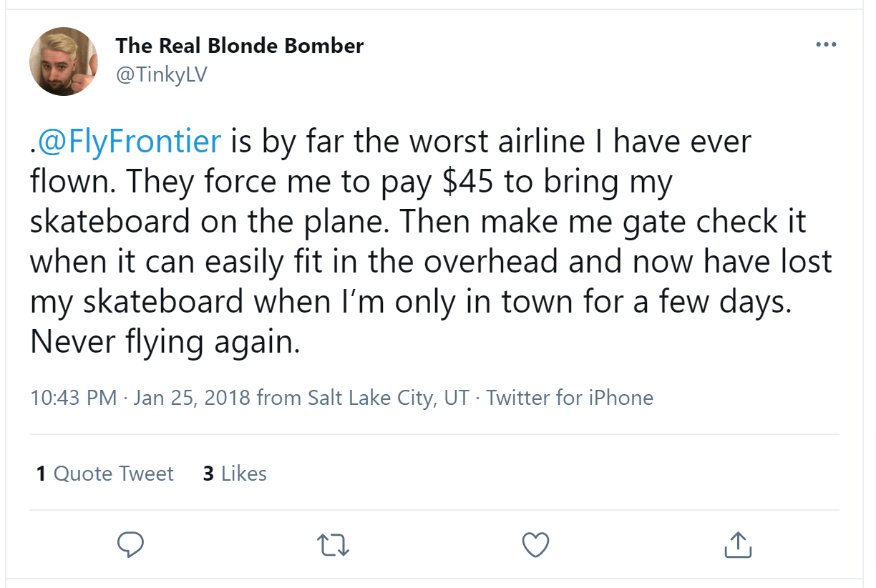The width and height of the screenshot is (876, 588).
Task: Open the 3 Likes list
Action: (x=234, y=473)
